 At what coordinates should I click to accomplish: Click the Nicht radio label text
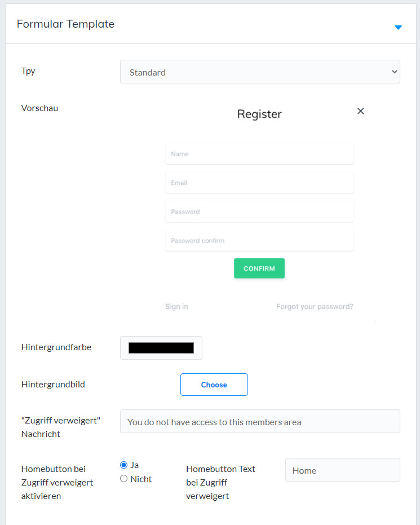point(141,479)
